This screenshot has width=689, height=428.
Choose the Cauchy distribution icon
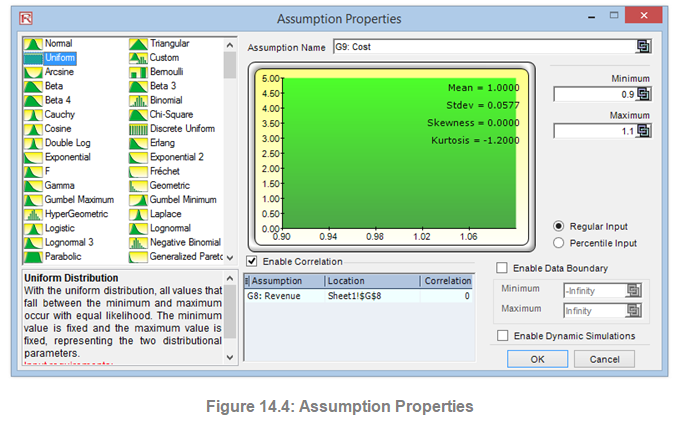click(x=33, y=115)
